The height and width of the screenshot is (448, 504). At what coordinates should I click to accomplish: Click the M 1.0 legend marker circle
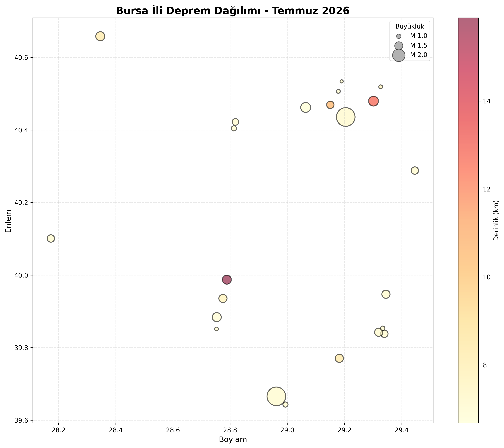399,36
